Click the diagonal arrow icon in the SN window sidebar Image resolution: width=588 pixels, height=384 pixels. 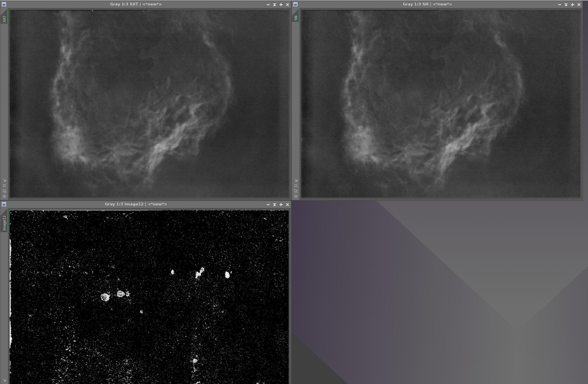[x=296, y=181]
